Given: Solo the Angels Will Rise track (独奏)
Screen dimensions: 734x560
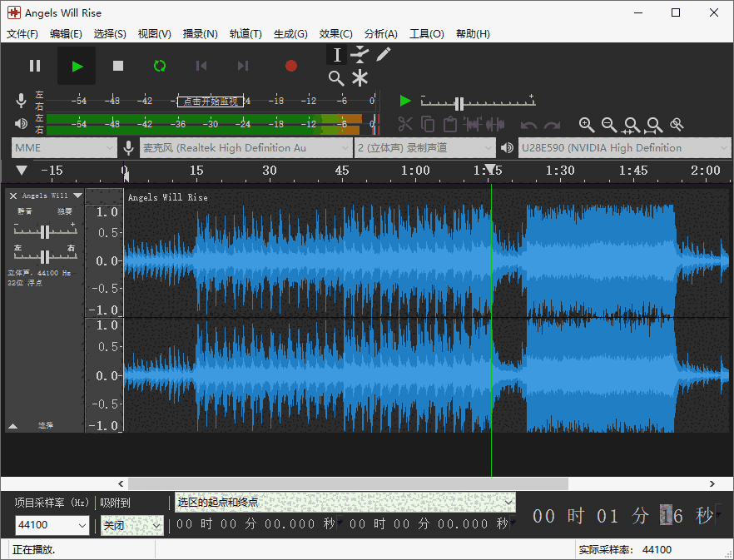Looking at the screenshot, I should tap(64, 211).
